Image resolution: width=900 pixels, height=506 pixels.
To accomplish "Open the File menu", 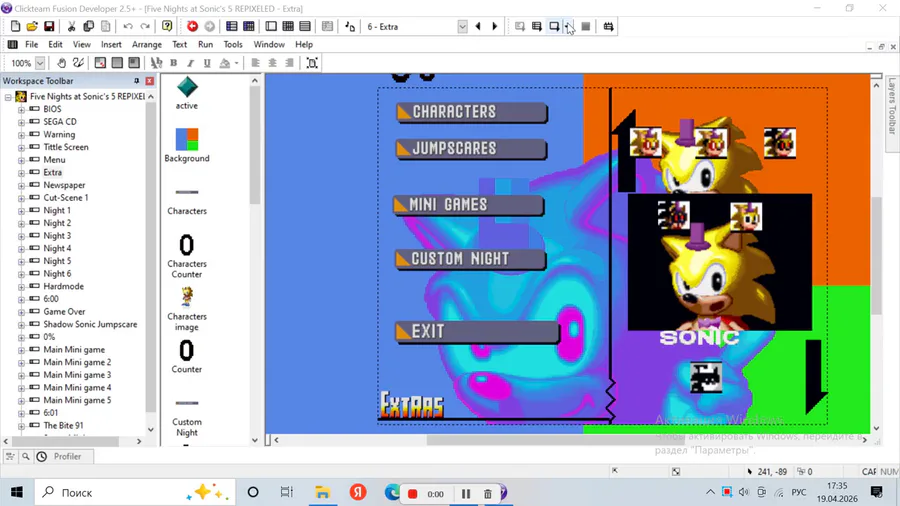I will [32, 44].
